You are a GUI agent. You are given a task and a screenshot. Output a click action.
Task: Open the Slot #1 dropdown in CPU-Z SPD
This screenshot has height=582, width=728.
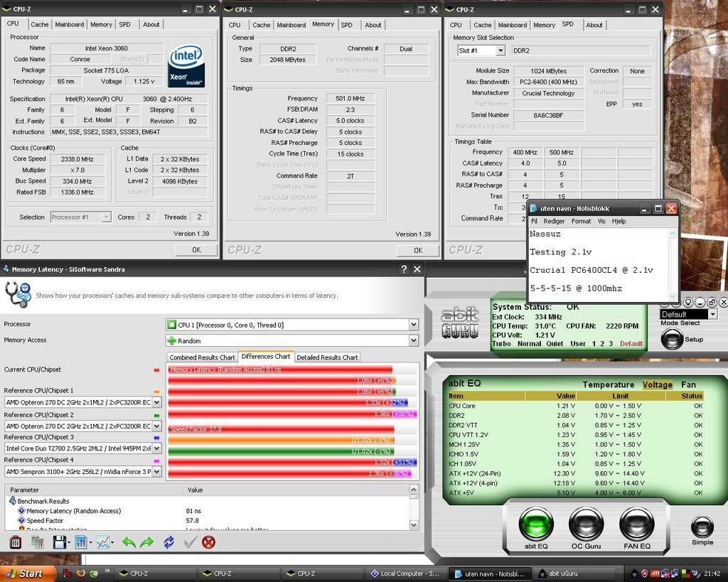(500, 50)
